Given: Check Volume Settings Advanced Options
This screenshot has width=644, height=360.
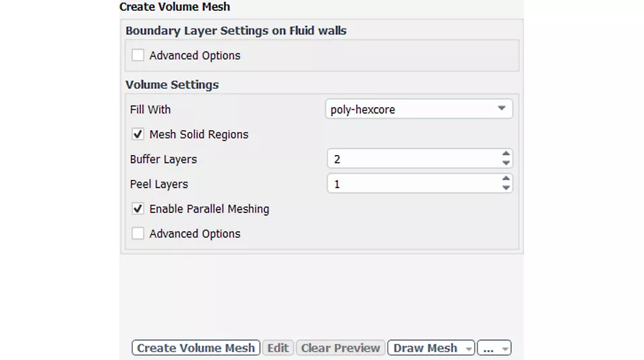Looking at the screenshot, I should coord(138,234).
